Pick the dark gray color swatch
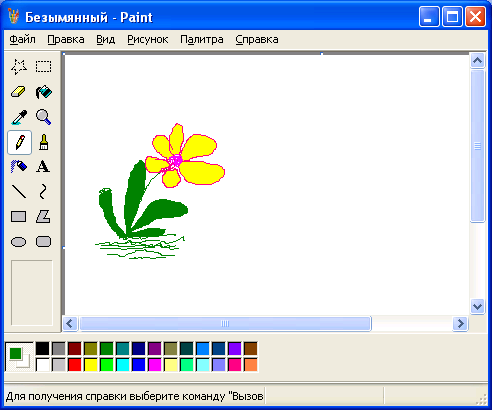Screen dimensions: 492x410 (59, 349)
